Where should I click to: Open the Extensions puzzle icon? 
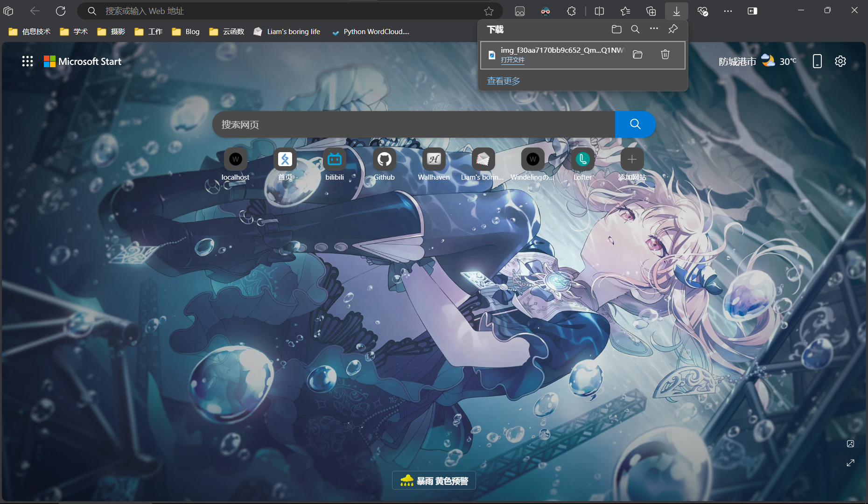coord(571,11)
